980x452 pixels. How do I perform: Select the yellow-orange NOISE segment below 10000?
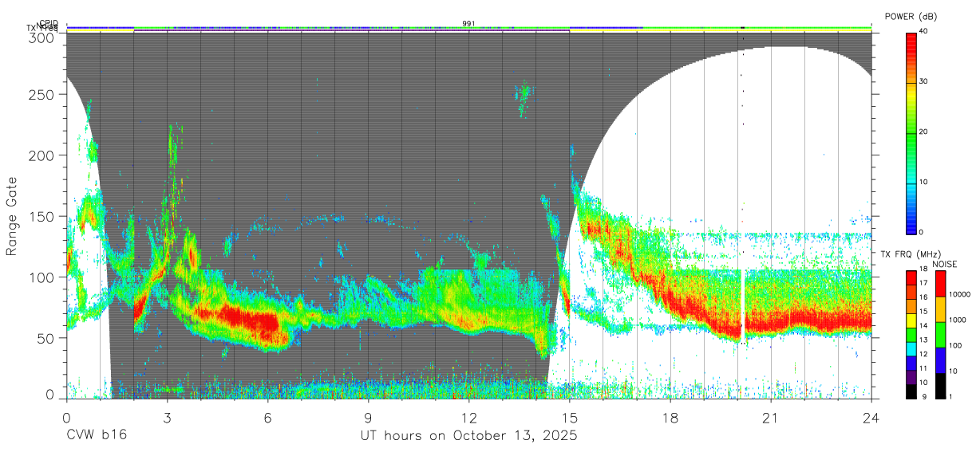[x=941, y=309]
